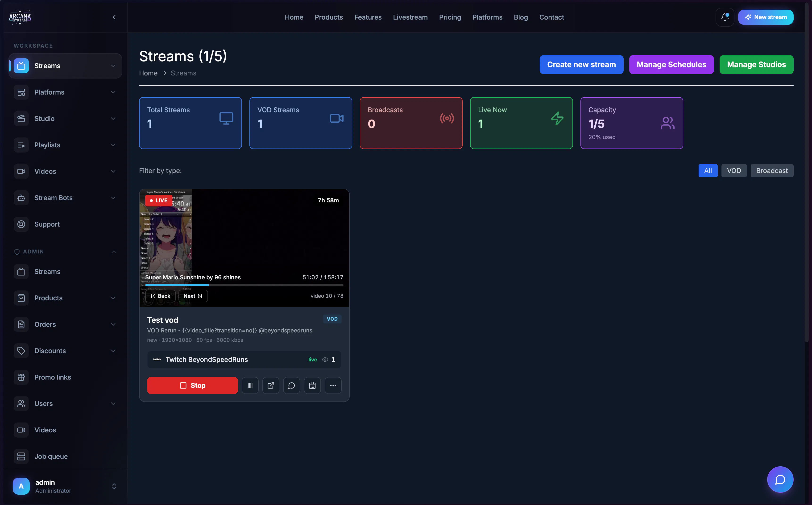Open the more options ellipsis button
This screenshot has width=812, height=505.
click(x=333, y=385)
